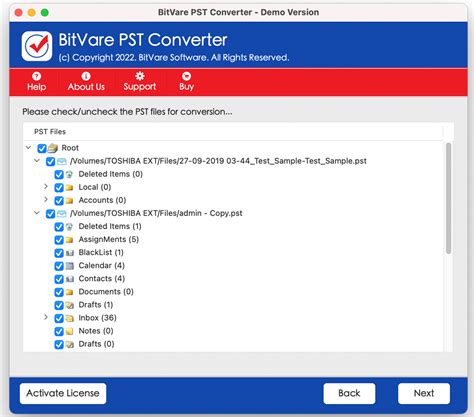Open the Help menu item
474x417 pixels.
coord(36,81)
